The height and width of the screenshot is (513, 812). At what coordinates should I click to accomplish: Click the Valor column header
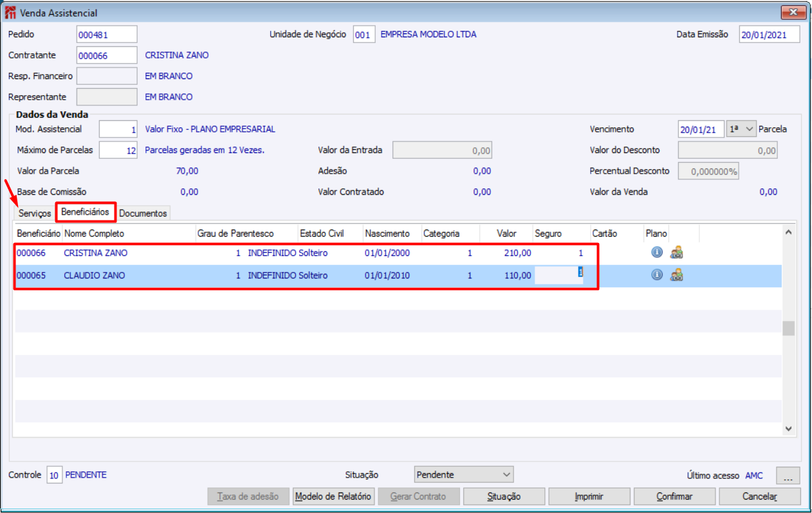click(506, 233)
